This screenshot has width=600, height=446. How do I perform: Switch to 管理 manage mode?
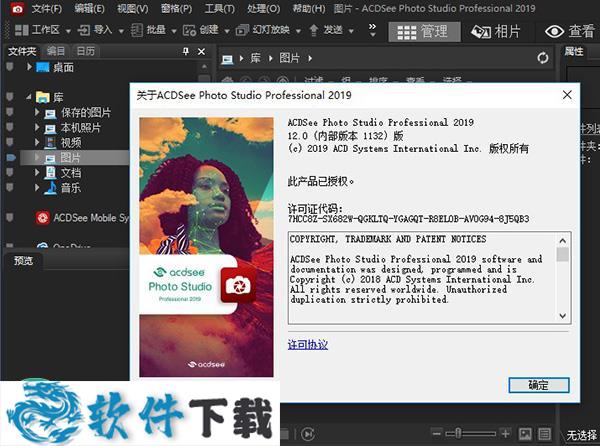(x=424, y=31)
